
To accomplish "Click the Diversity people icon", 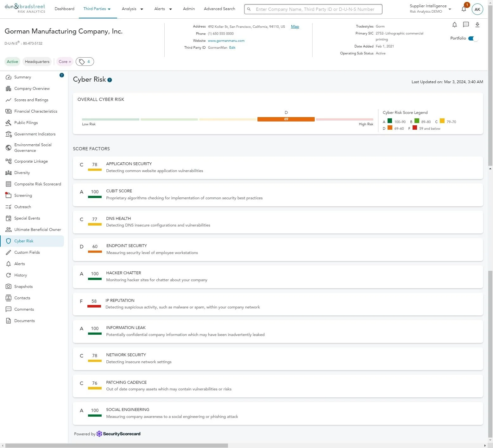I will coord(9,173).
